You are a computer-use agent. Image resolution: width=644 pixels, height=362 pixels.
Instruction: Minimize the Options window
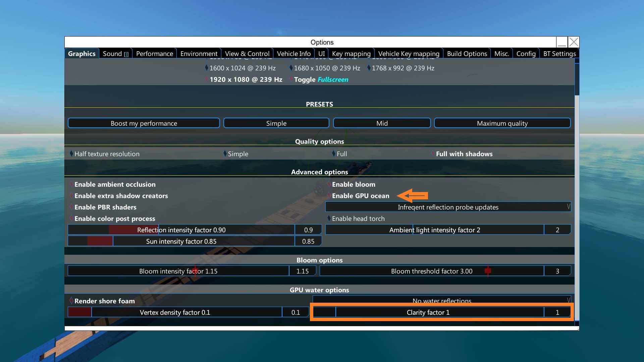pyautogui.click(x=562, y=42)
